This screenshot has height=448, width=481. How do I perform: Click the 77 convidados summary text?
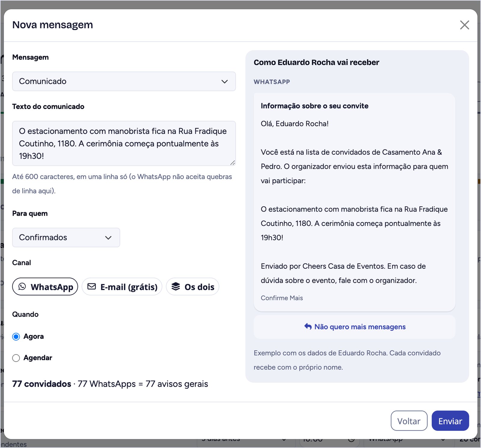pyautogui.click(x=42, y=384)
